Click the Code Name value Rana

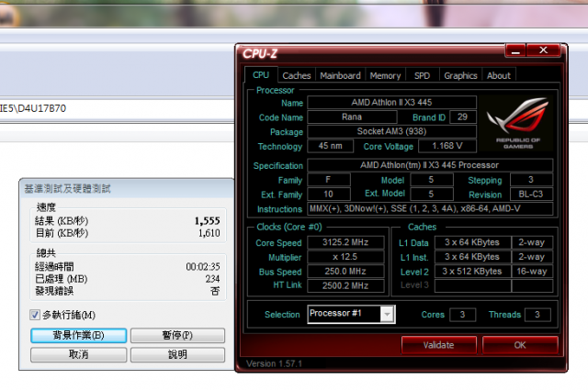click(352, 117)
